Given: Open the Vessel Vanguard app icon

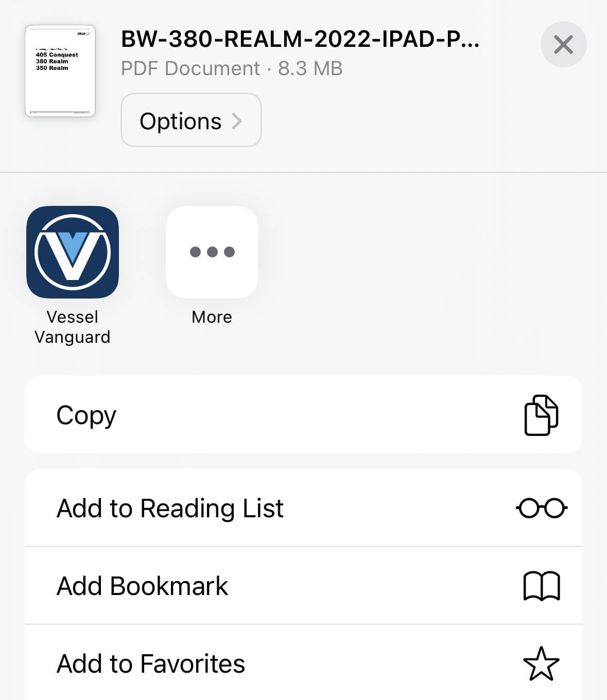Looking at the screenshot, I should click(73, 252).
